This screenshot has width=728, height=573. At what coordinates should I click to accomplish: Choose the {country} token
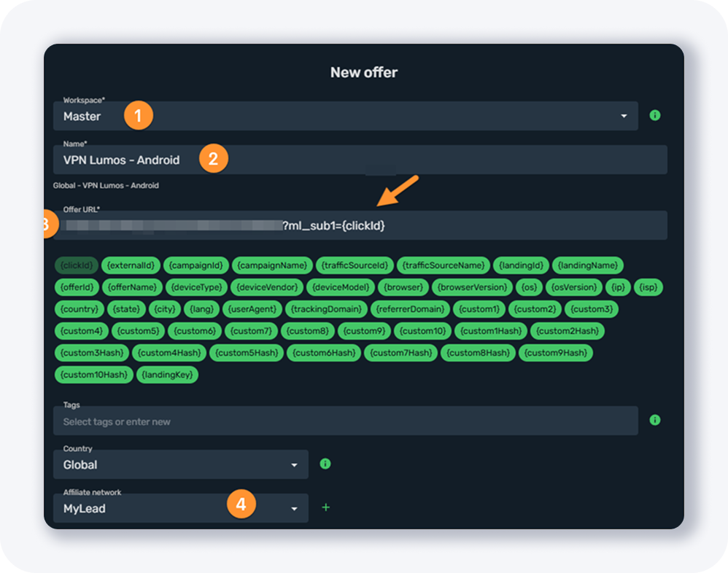click(x=79, y=309)
